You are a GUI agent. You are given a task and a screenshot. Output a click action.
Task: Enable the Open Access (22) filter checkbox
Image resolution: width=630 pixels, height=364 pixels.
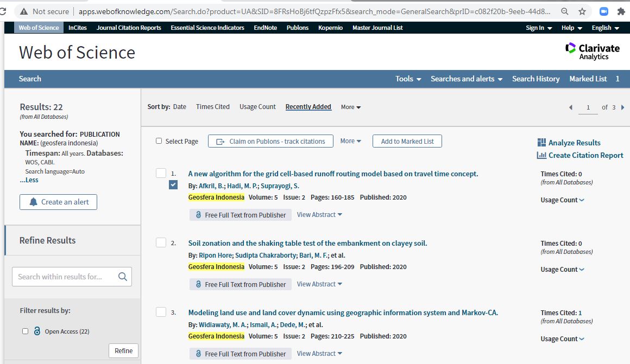[x=26, y=331]
